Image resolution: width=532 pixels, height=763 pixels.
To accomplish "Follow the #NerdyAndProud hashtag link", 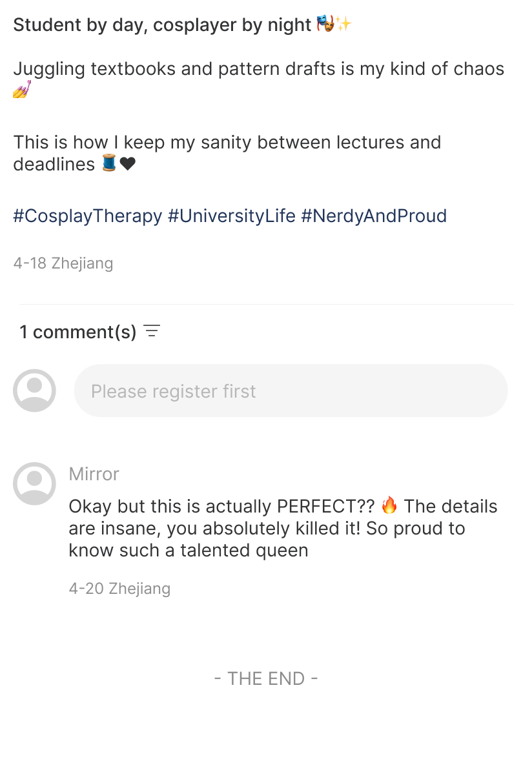I will coord(374,216).
